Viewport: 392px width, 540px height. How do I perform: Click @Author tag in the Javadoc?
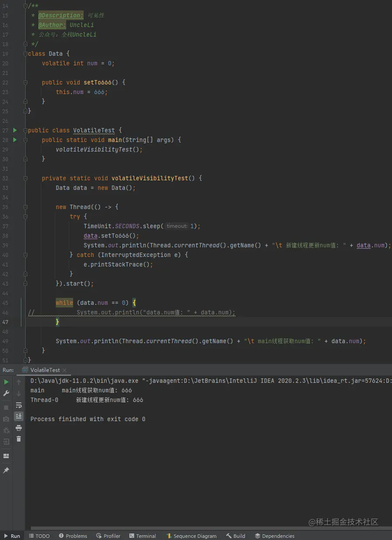(52, 25)
